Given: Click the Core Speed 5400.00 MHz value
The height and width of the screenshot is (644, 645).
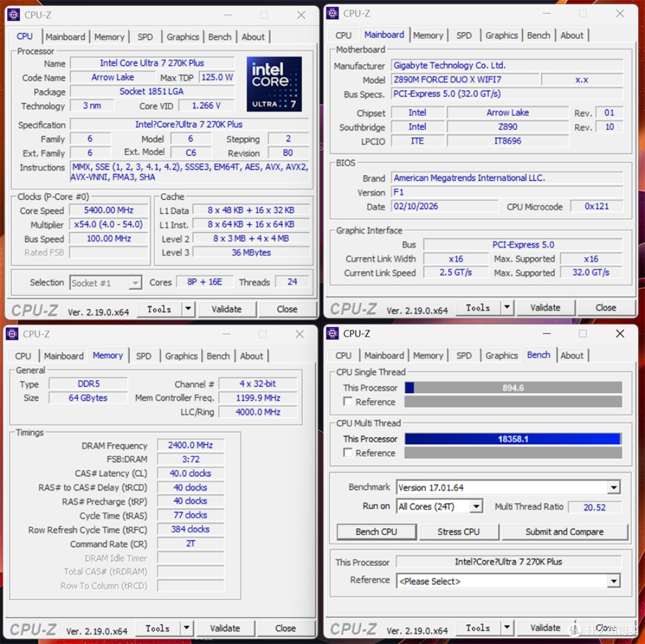Looking at the screenshot, I should coord(109,210).
